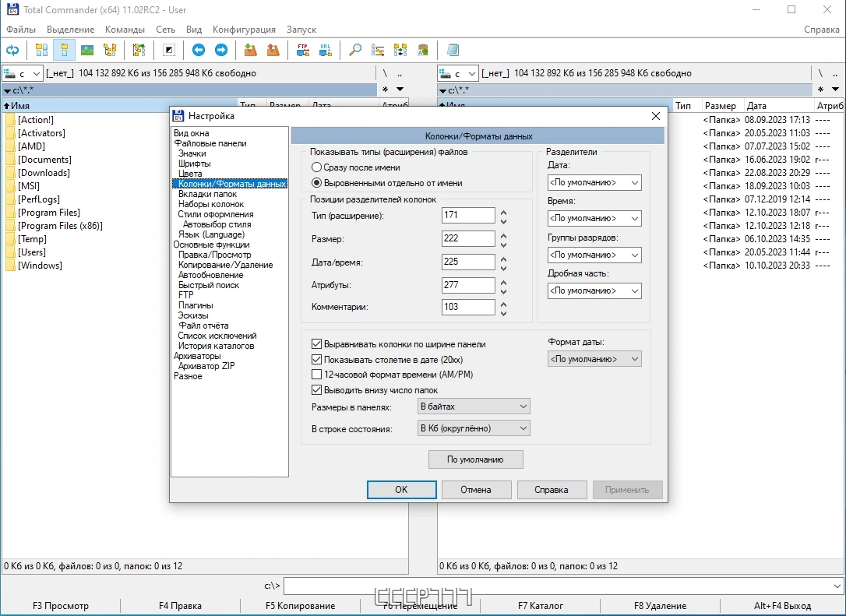Open the Формат даты dropdown

pyautogui.click(x=594, y=359)
